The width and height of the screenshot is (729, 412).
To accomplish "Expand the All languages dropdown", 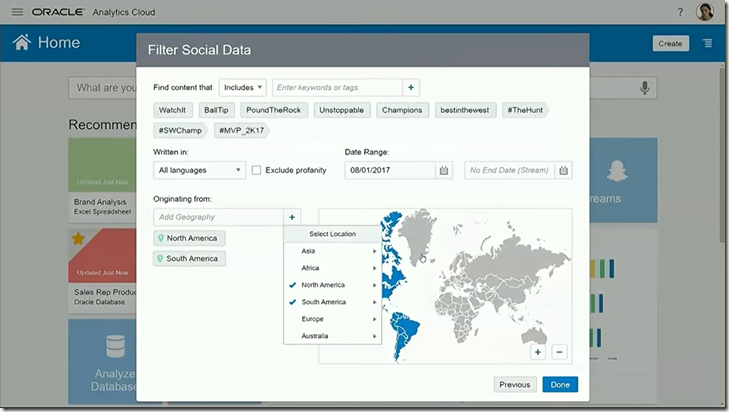I will 199,170.
